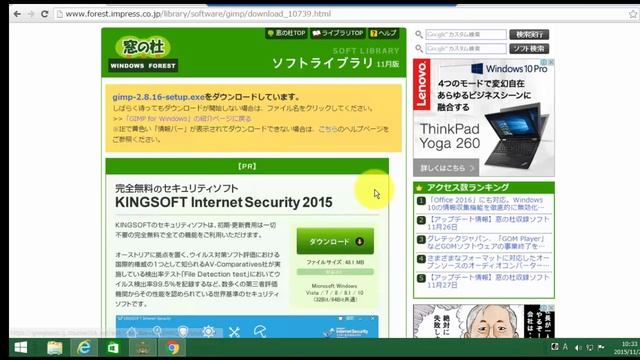Open the Windows Start button
640x360 pixels.
pyautogui.click(x=21, y=348)
